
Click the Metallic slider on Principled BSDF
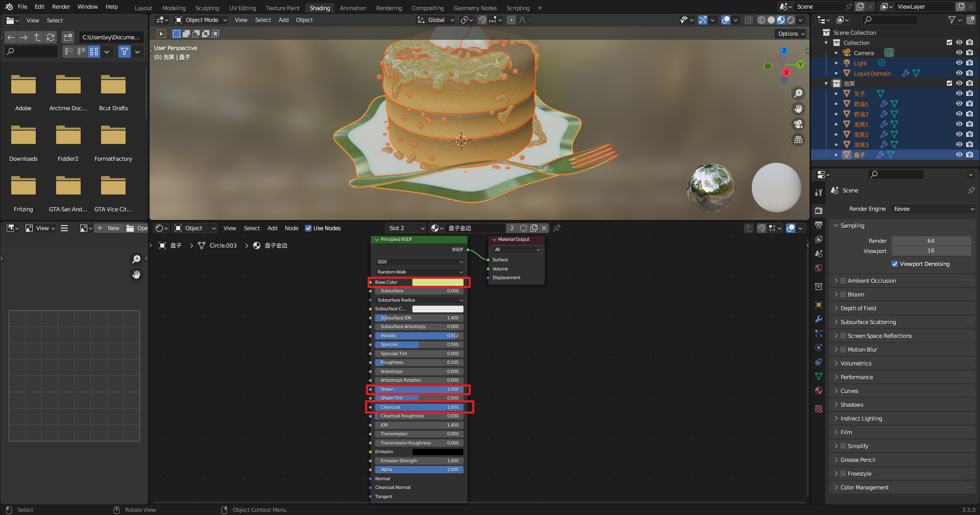pyautogui.click(x=419, y=336)
